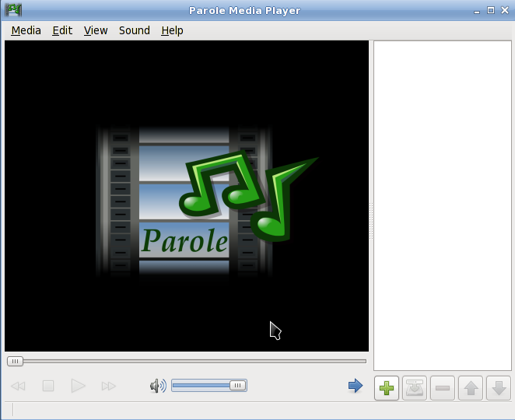Click the stop playback button
Viewport: 515px width, 420px height.
tap(48, 386)
